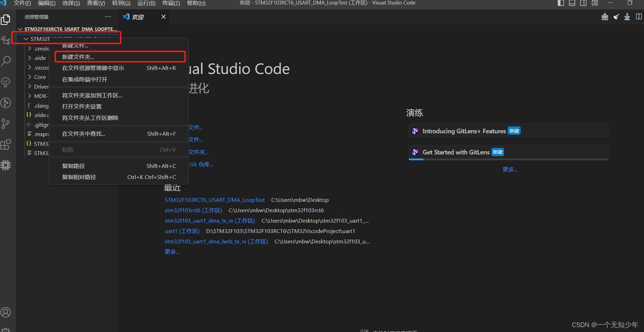Click the 资源管理器 panel title
The width and height of the screenshot is (644, 332).
click(x=36, y=17)
